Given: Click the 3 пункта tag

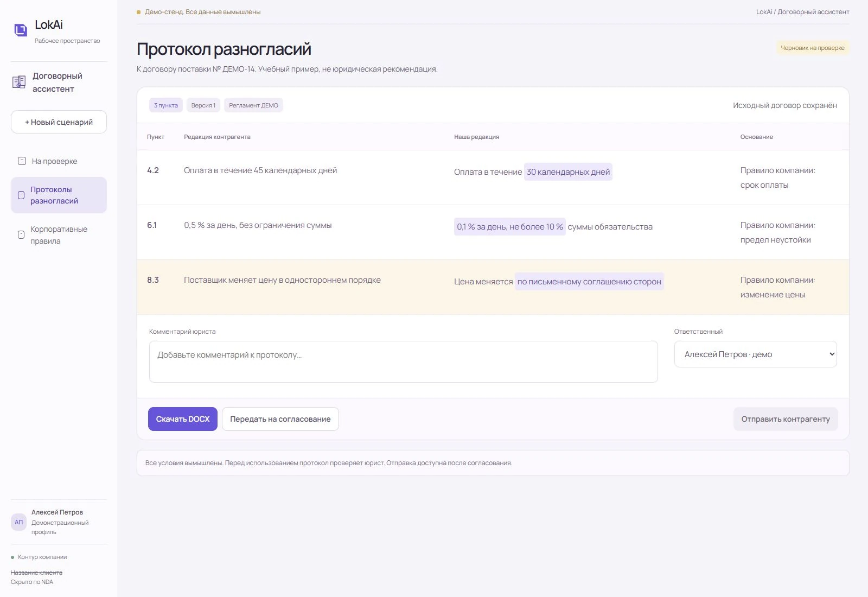Looking at the screenshot, I should pyautogui.click(x=166, y=105).
